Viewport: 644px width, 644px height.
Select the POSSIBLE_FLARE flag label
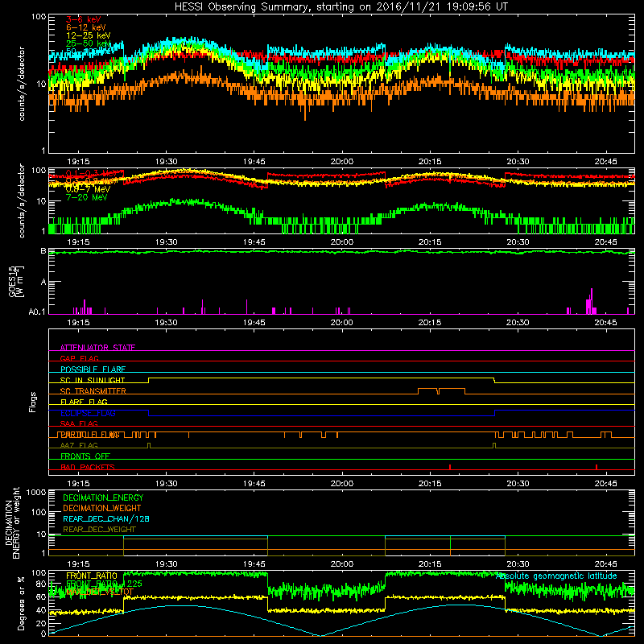point(93,369)
